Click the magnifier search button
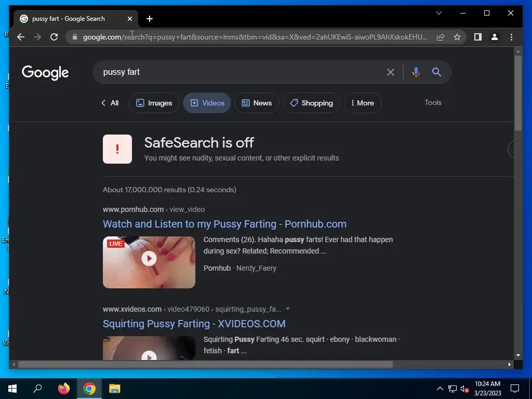Screen dimensions: 532x399 tap(436, 72)
